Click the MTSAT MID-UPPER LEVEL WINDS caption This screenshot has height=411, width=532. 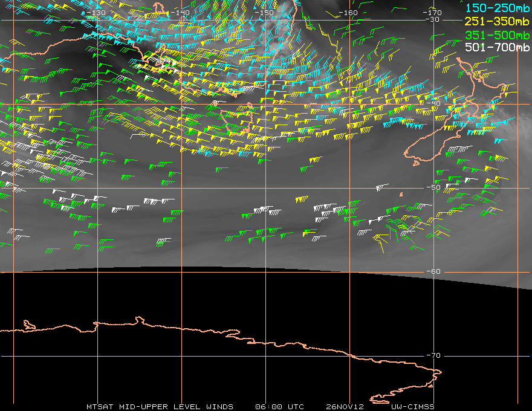(160, 407)
